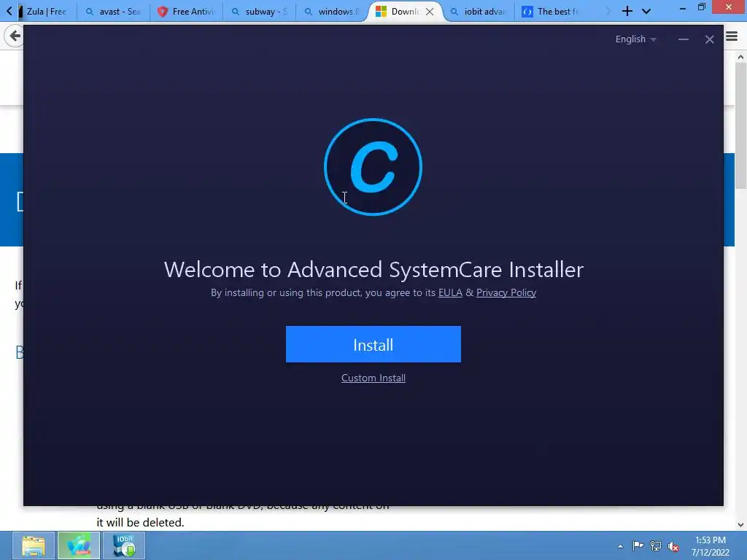Expand the tab list chevron
Viewport: 747px width, 560px height.
[x=646, y=11]
